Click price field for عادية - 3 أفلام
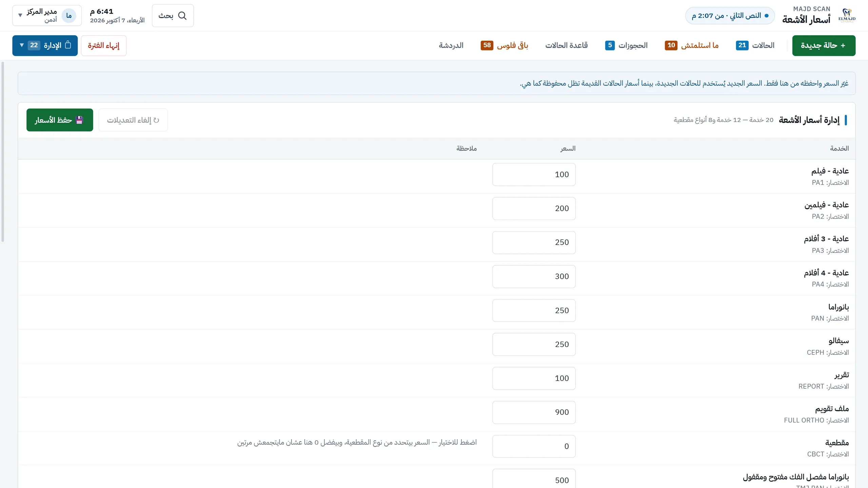The image size is (868, 488). [x=534, y=242]
